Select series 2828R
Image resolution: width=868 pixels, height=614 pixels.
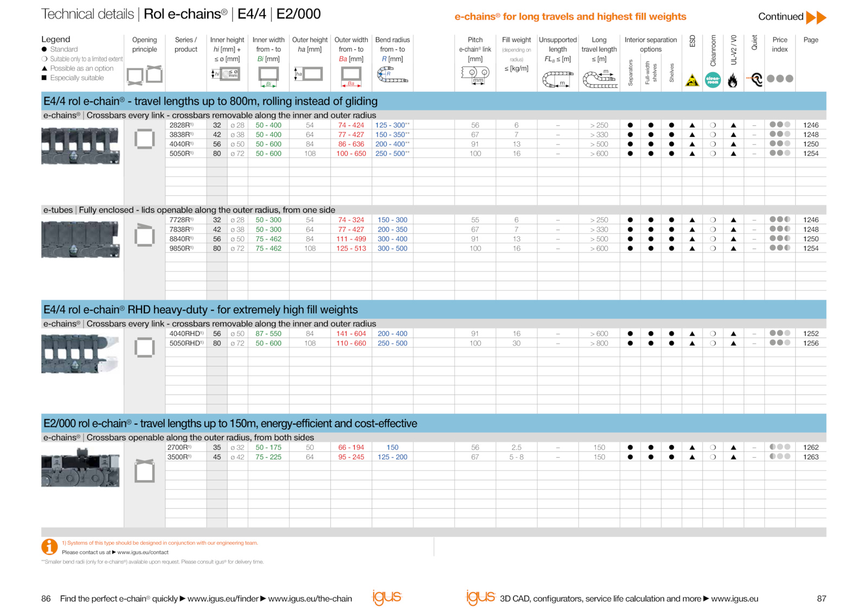coord(181,125)
